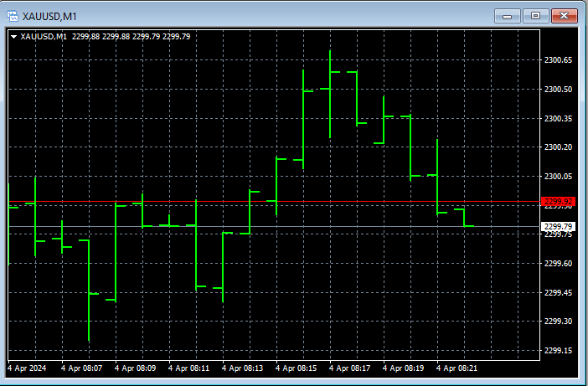The height and width of the screenshot is (386, 588).
Task: Click the 4 Apr 08:13 time axis label
Action: 242,368
